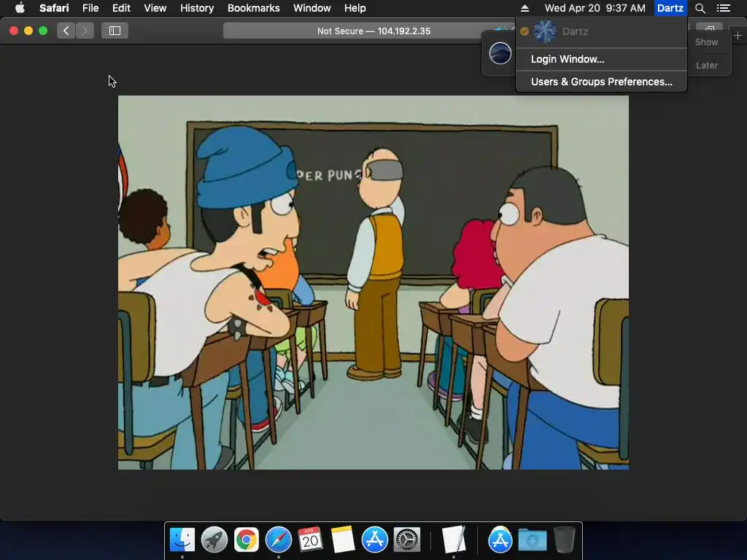Open the Downloads folder in Dock
The width and height of the screenshot is (747, 560).
(x=532, y=540)
